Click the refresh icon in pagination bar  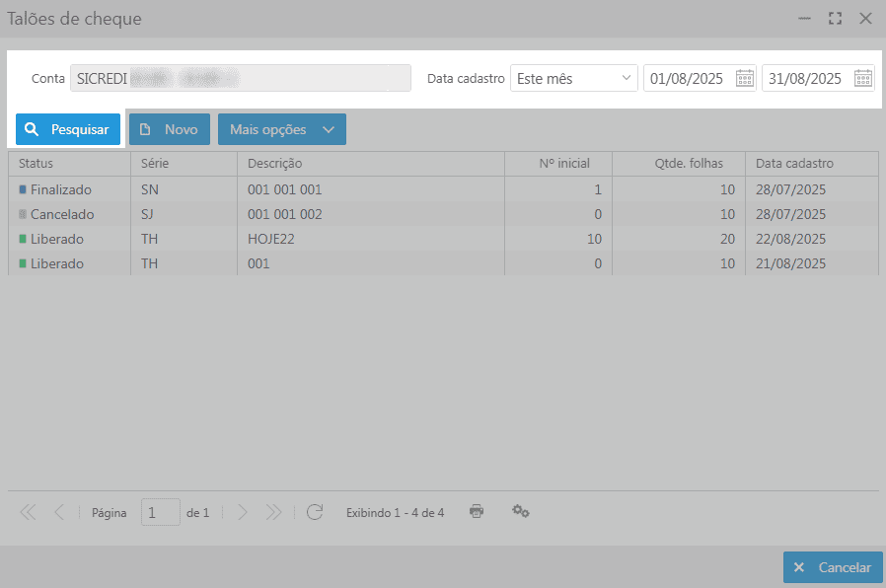tap(315, 512)
